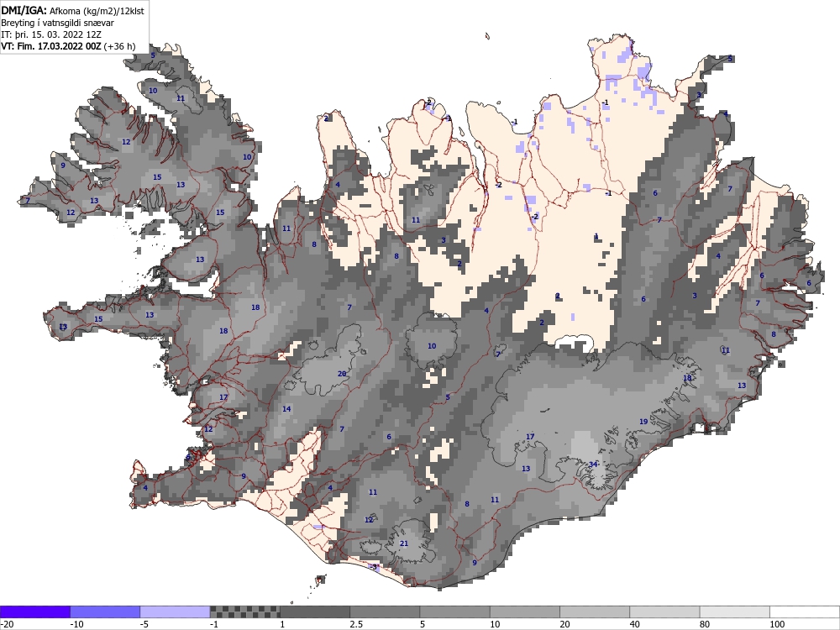Click the map value "19" near the southeast coast
Screen dimensions: 840x630
[x=643, y=422]
